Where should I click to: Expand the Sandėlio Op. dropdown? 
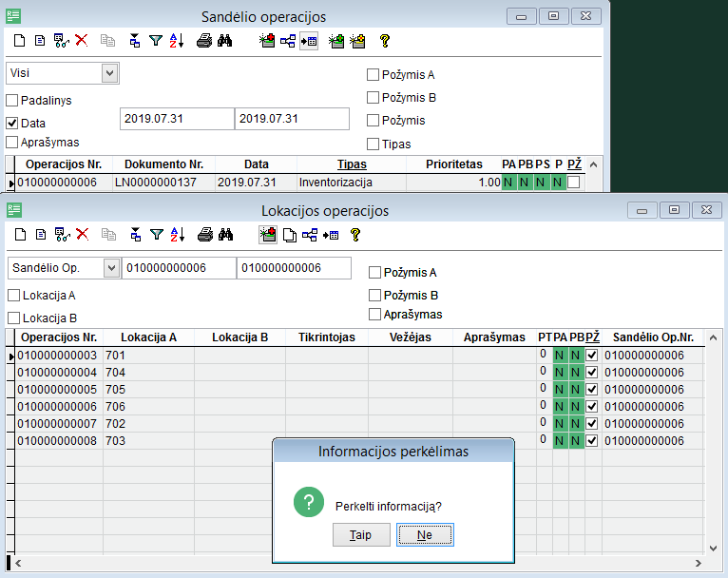pos(110,268)
